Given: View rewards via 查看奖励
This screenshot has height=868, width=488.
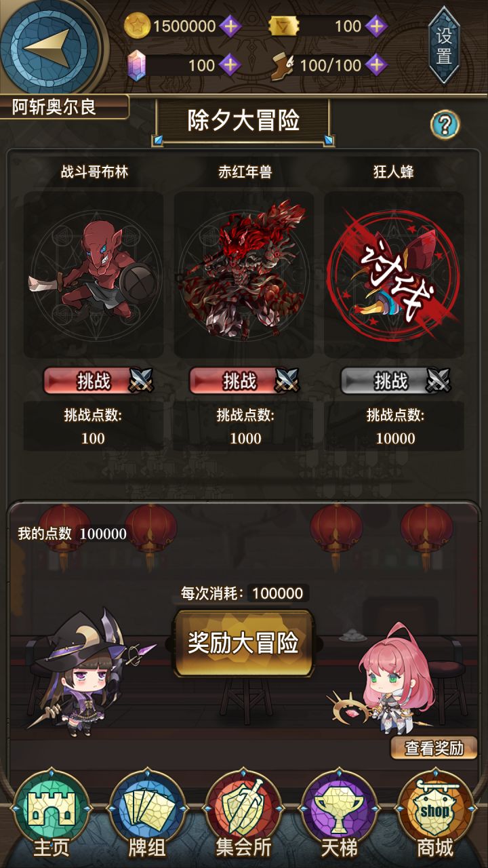Looking at the screenshot, I should 434,748.
